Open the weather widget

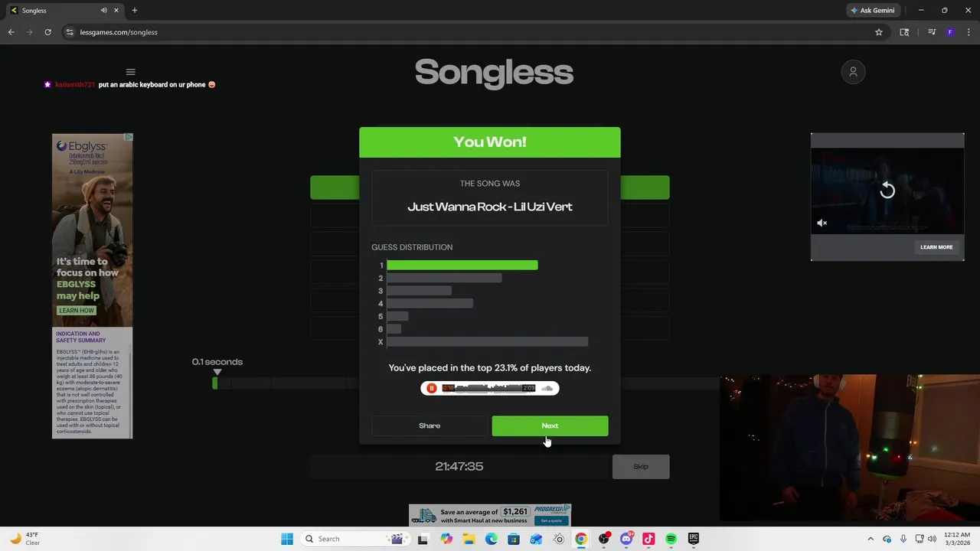click(x=24, y=539)
